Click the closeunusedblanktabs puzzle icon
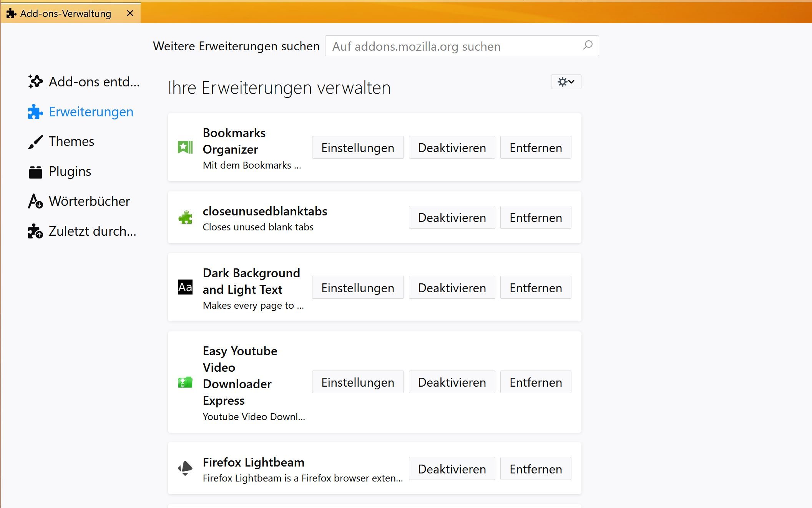812x508 pixels. point(185,218)
